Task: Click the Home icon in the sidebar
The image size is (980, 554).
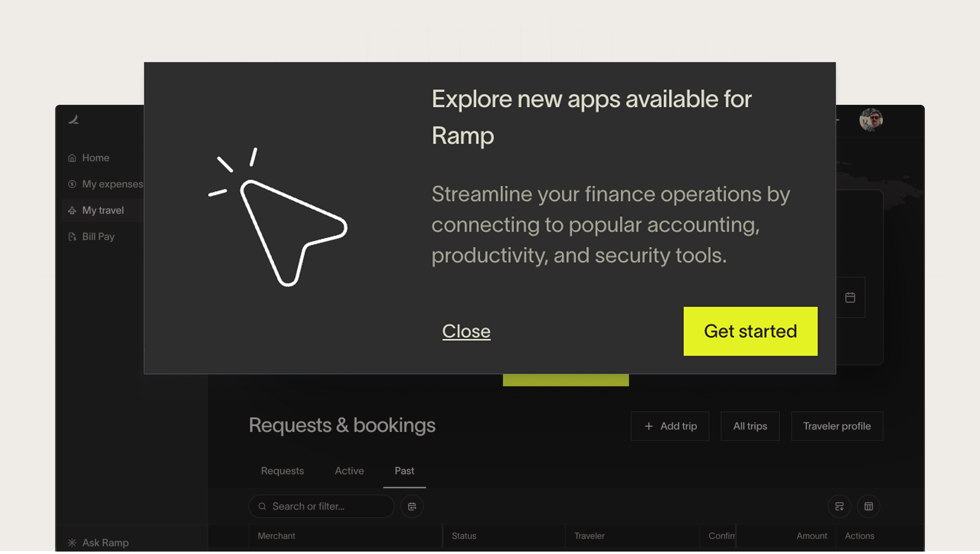Action: click(72, 157)
